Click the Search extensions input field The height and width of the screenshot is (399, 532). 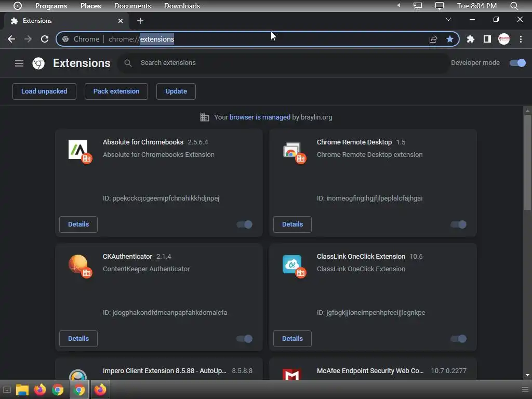coord(283,63)
